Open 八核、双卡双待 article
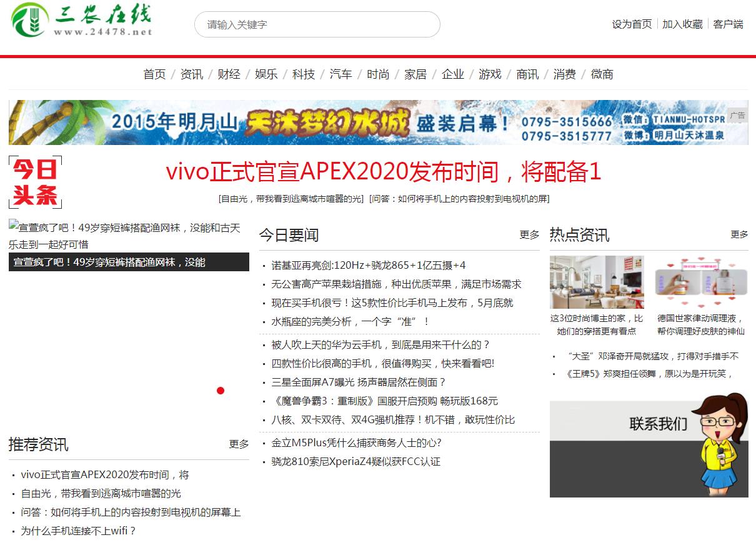The image size is (756, 545). click(x=393, y=419)
